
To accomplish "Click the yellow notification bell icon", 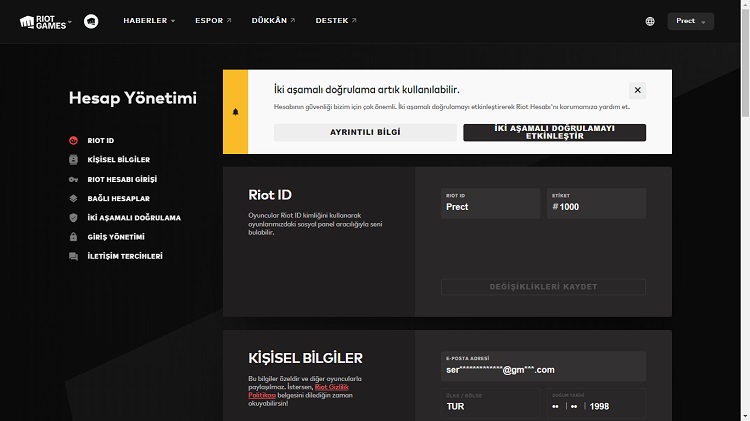I will (x=235, y=112).
